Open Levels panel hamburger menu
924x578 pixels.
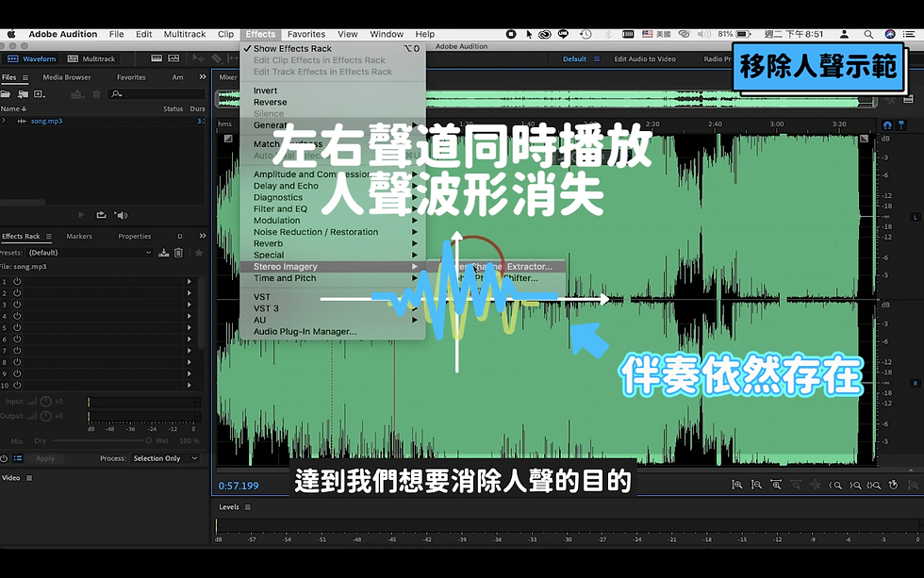247,507
